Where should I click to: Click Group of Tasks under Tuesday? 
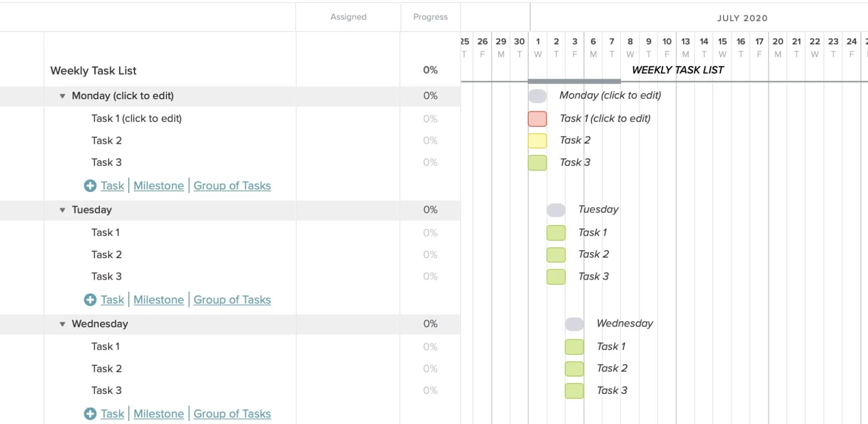232,300
